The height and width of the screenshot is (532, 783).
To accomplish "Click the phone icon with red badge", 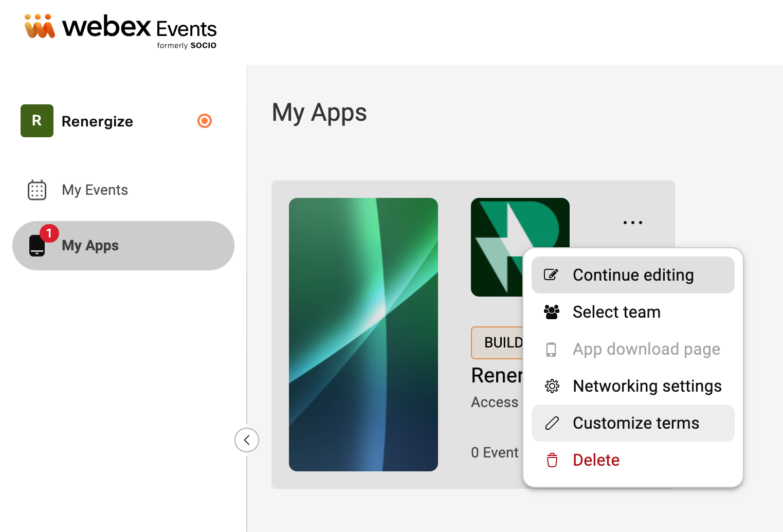I will pos(37,246).
